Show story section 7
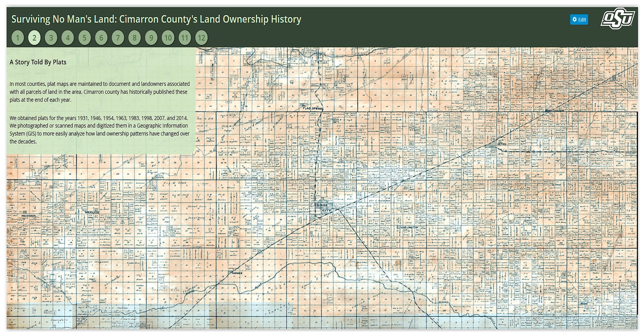Viewport: 644px width, 336px height. pos(118,38)
